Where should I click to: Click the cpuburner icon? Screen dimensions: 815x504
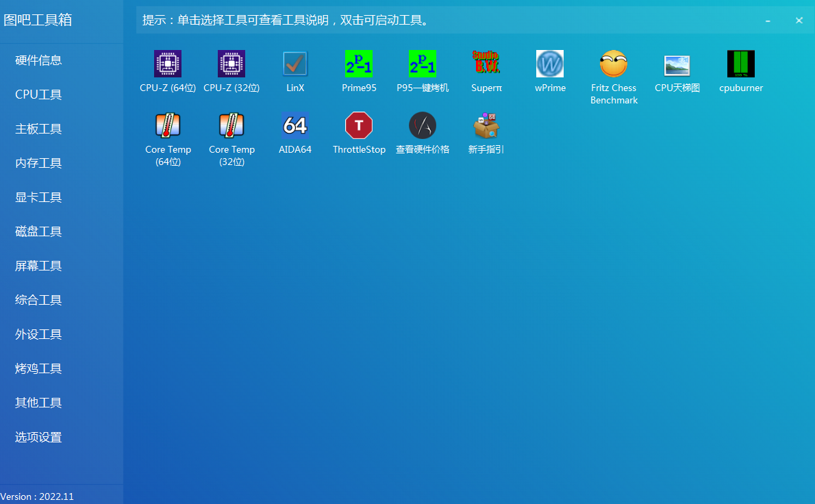[x=740, y=64]
